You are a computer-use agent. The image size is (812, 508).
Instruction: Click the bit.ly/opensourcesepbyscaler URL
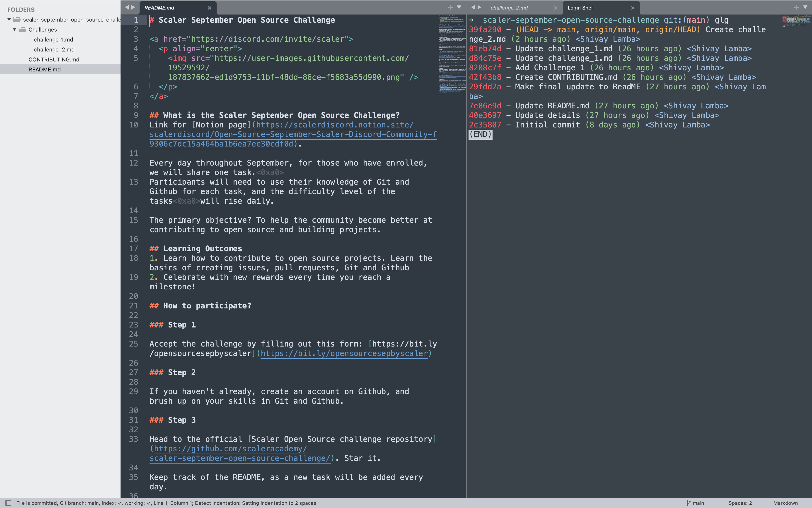tap(344, 354)
